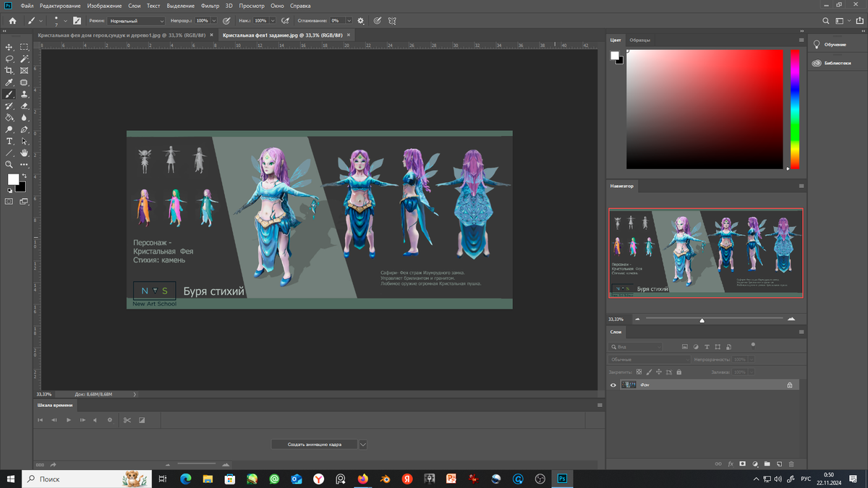Click the symmetry butterfly icon
The height and width of the screenshot is (488, 868).
(x=392, y=21)
